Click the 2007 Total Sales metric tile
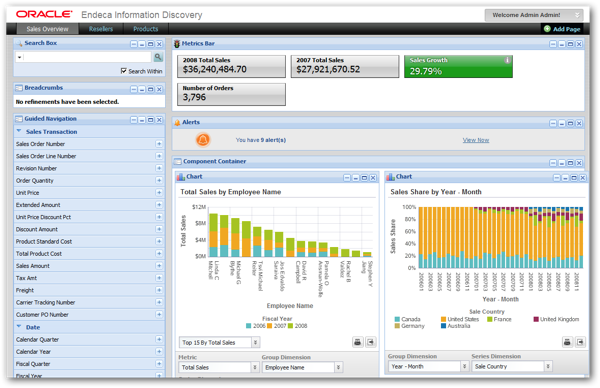600x388 pixels. (x=345, y=66)
